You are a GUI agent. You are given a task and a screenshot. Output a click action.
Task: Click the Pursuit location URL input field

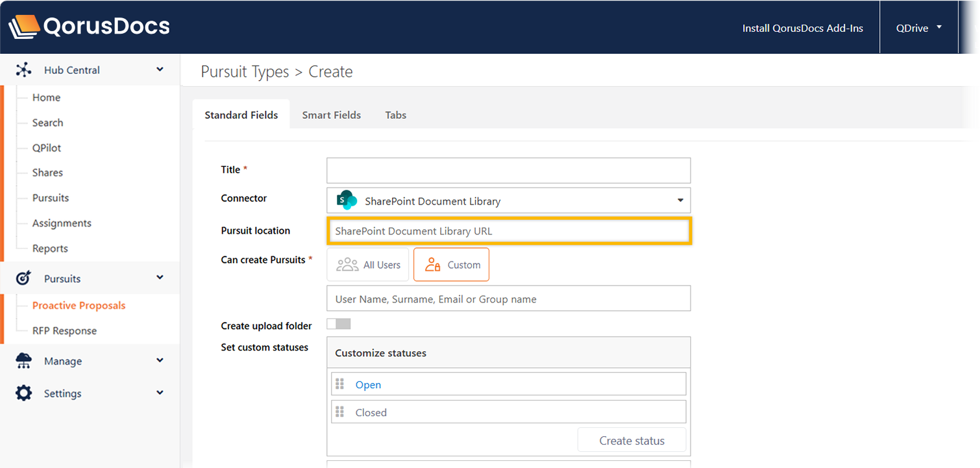tap(508, 231)
